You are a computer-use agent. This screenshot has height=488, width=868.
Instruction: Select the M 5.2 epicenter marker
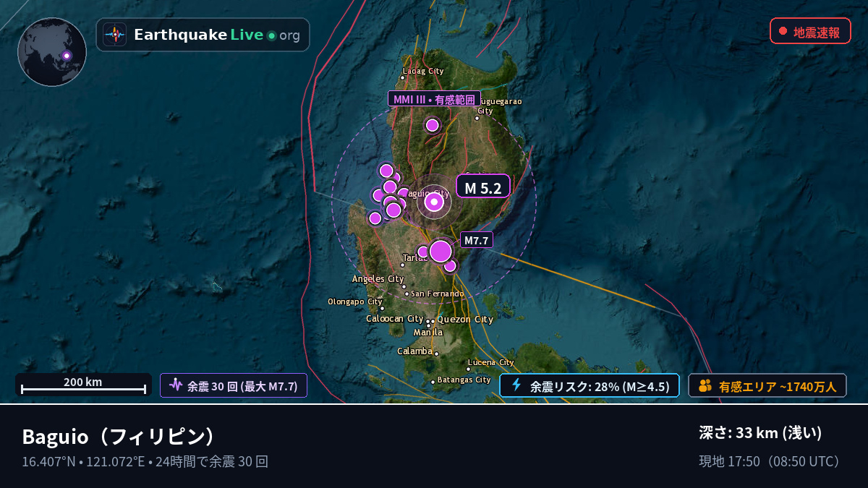pyautogui.click(x=434, y=202)
